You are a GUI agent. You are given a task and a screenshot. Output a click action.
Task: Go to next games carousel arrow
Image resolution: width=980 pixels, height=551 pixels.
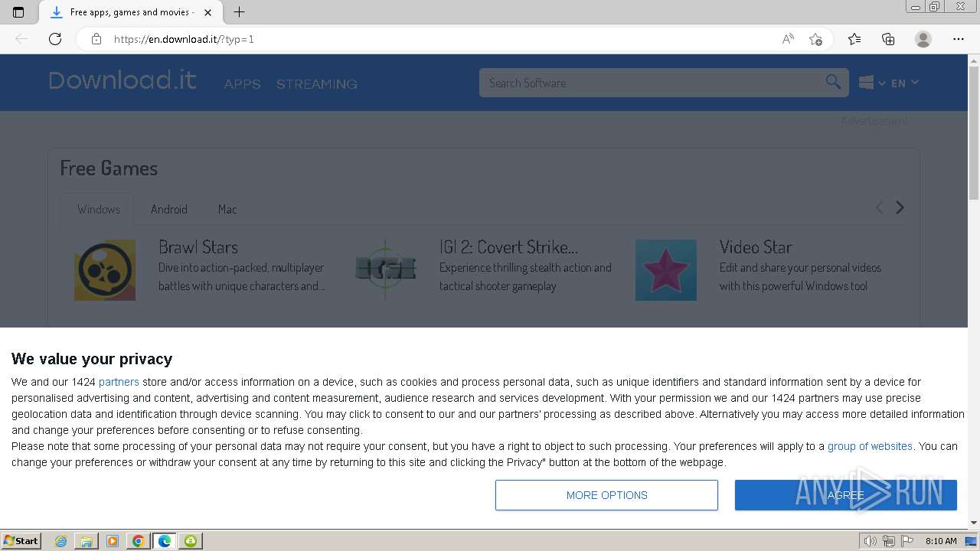[900, 207]
